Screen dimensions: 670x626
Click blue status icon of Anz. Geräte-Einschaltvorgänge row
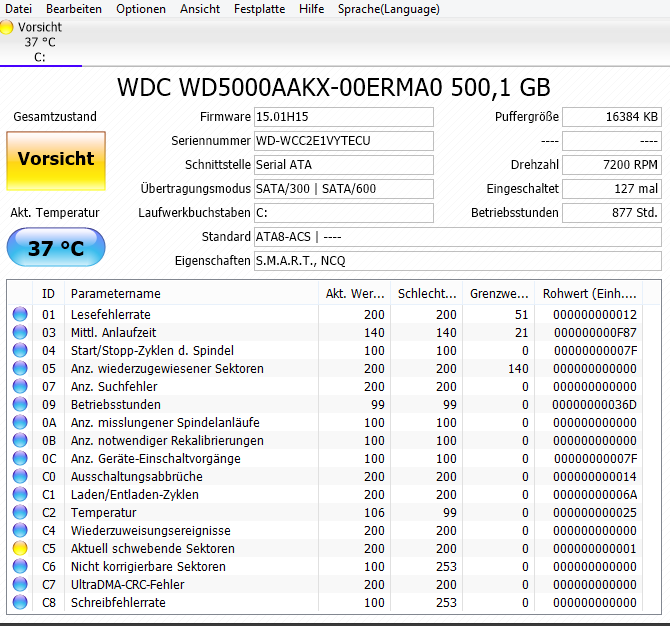(20, 458)
